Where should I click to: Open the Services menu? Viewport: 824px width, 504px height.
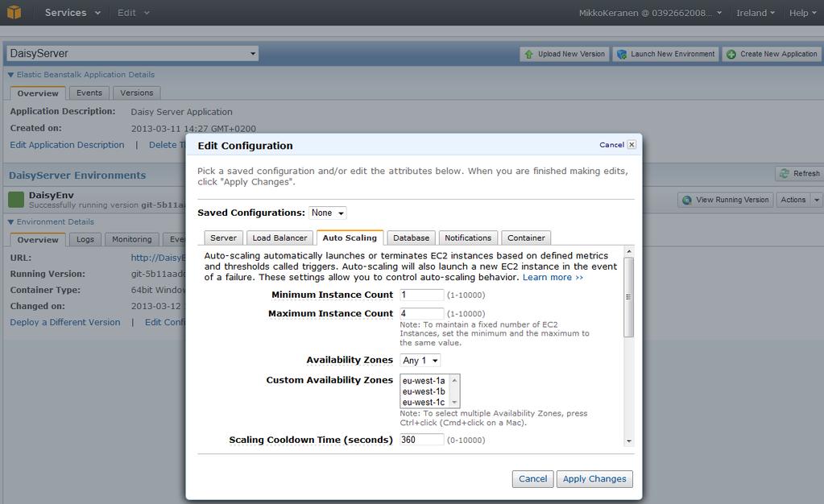click(x=72, y=13)
